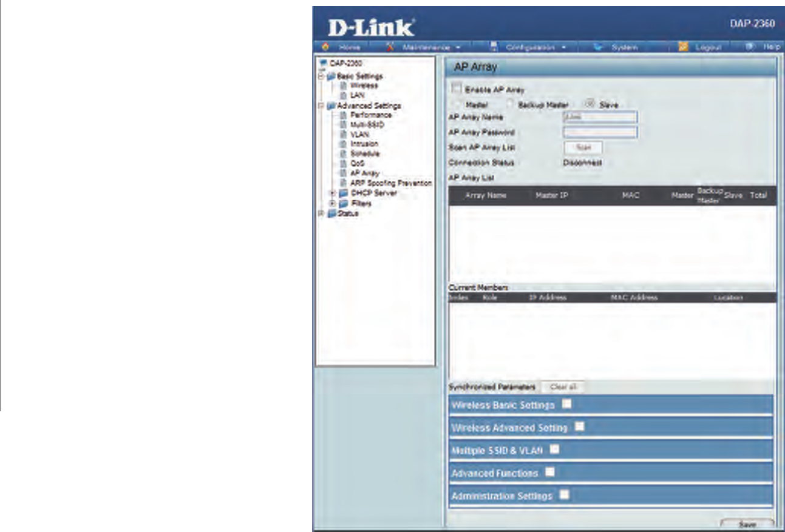This screenshot has height=532, width=785.
Task: Click the page icon beside Performance
Action: coord(343,115)
